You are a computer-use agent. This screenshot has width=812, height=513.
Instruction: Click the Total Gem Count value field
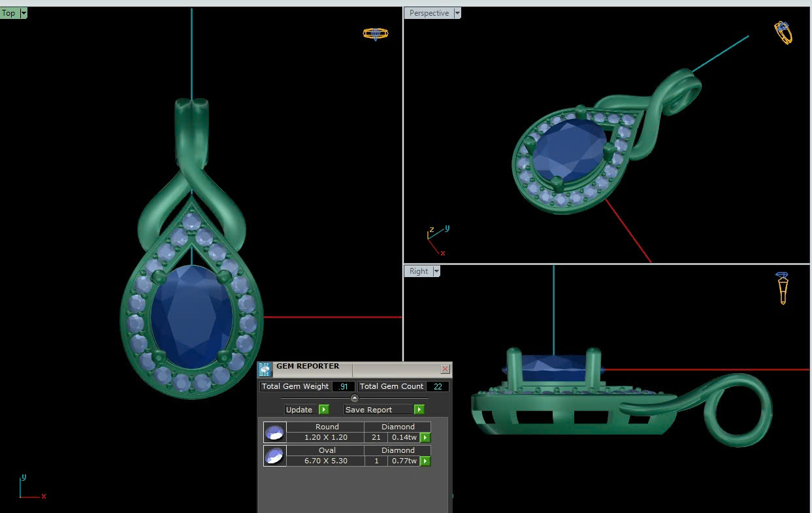(x=437, y=386)
